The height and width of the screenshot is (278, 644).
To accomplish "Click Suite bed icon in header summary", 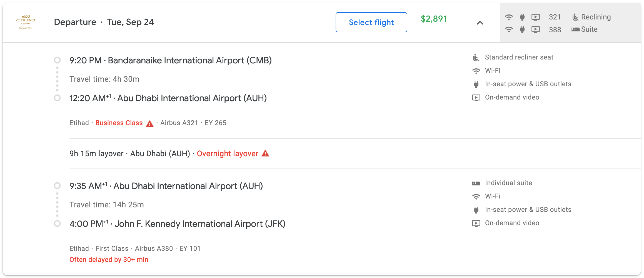I will [x=575, y=29].
